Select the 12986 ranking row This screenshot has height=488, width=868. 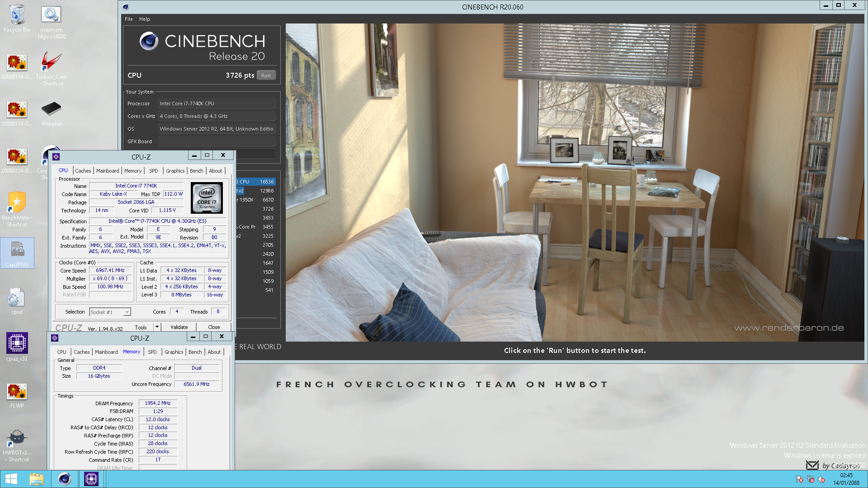click(255, 191)
